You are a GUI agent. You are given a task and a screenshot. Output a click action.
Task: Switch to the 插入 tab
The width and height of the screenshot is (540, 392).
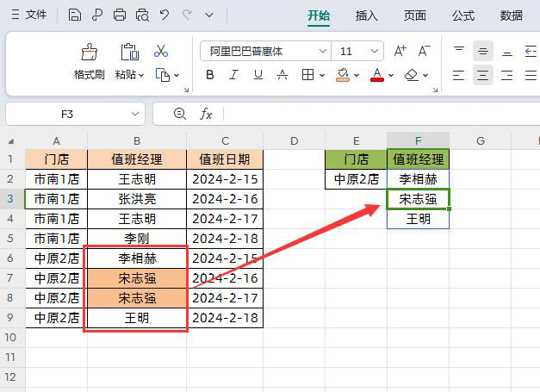click(x=366, y=16)
